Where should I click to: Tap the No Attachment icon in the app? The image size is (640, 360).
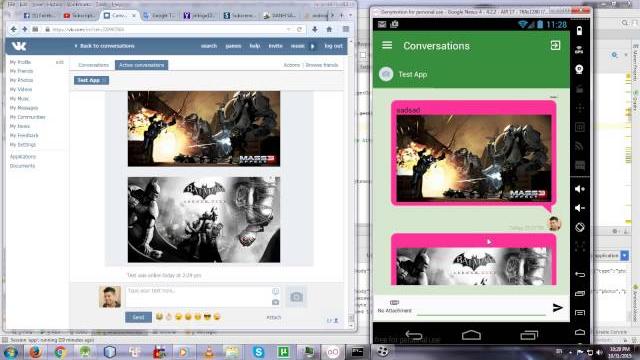point(394,303)
